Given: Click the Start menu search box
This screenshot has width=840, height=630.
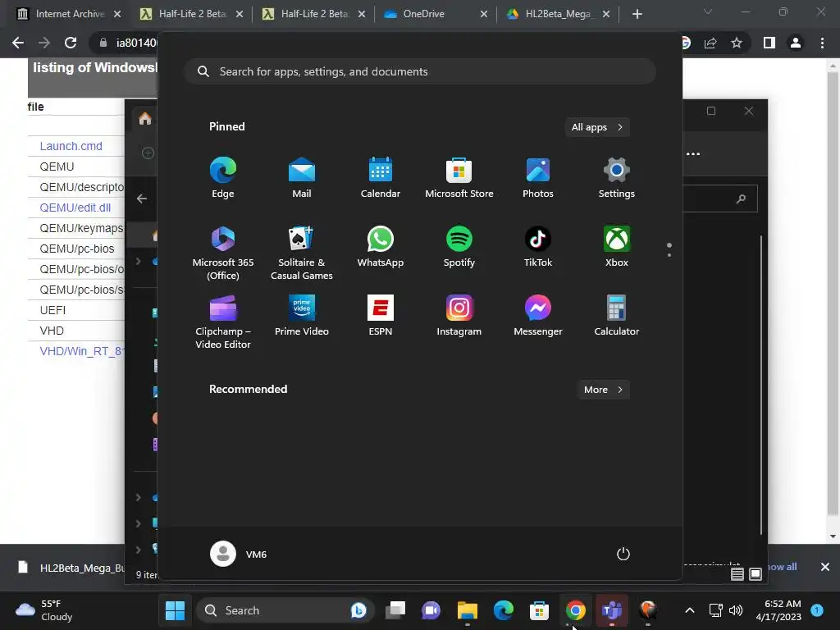Looking at the screenshot, I should pyautogui.click(x=420, y=71).
